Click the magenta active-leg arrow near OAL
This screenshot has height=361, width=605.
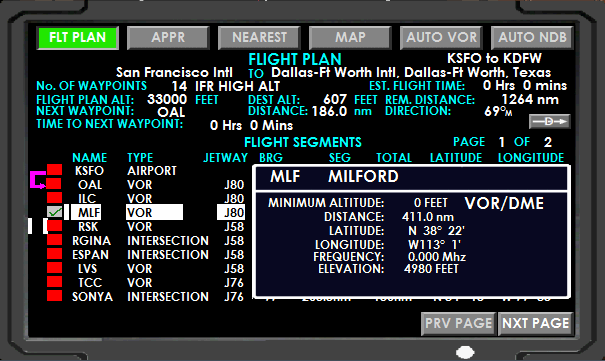(x=38, y=180)
